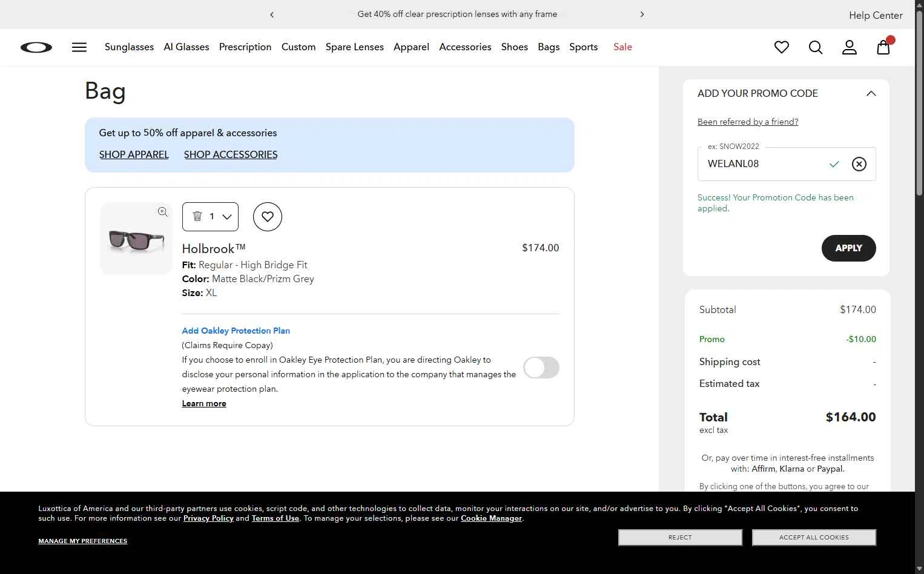This screenshot has height=574, width=924.
Task: Open the wishlist heart in header
Action: (x=782, y=47)
